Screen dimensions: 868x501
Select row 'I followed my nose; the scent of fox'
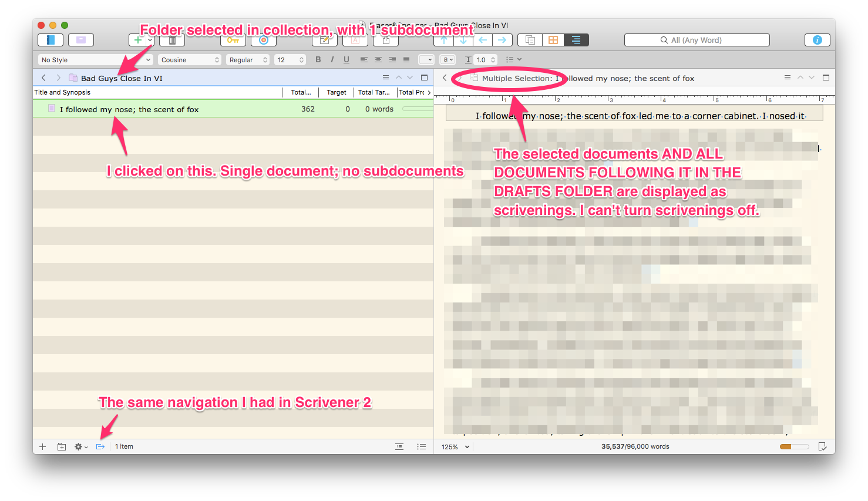[233, 109]
